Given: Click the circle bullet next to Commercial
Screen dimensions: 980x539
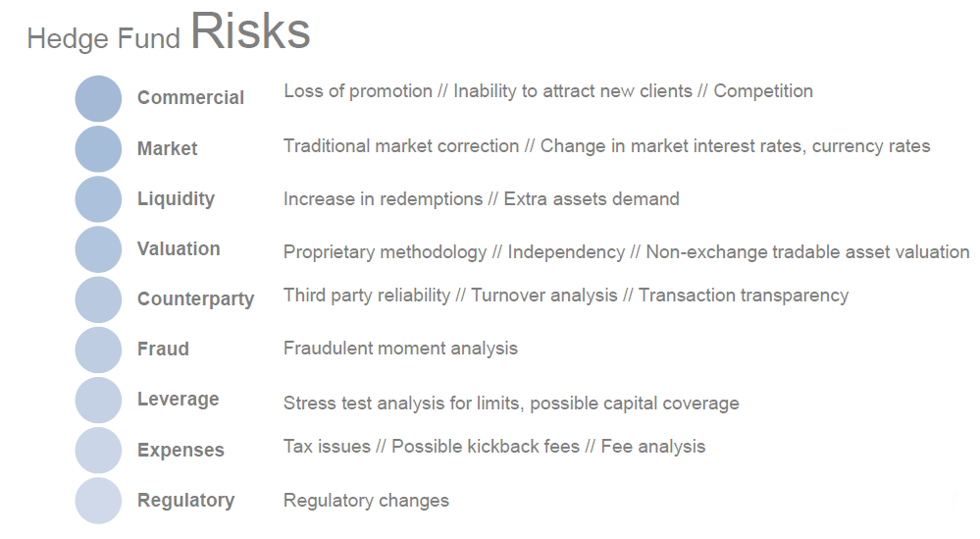Looking at the screenshot, I should click(x=98, y=99).
